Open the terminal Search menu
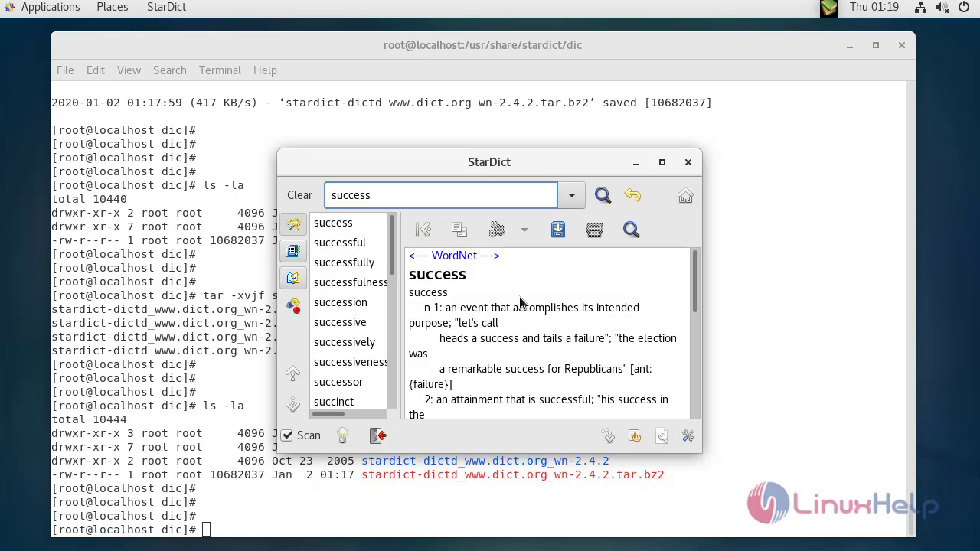980x551 pixels. tap(170, 70)
